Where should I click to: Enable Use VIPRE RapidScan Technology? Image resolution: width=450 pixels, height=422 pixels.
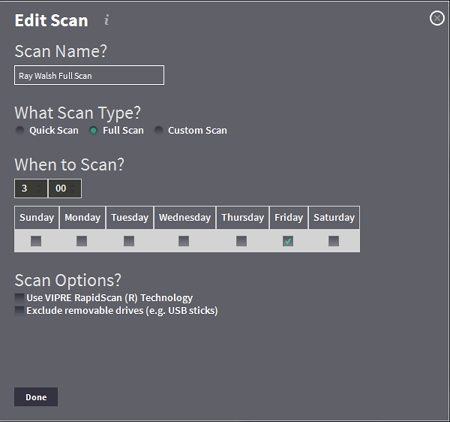(19, 298)
